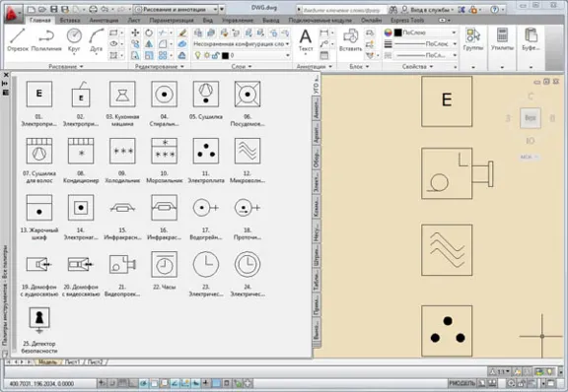Select palette block 03. Кухонная машина
This screenshot has width=568, height=392.
[x=122, y=103]
